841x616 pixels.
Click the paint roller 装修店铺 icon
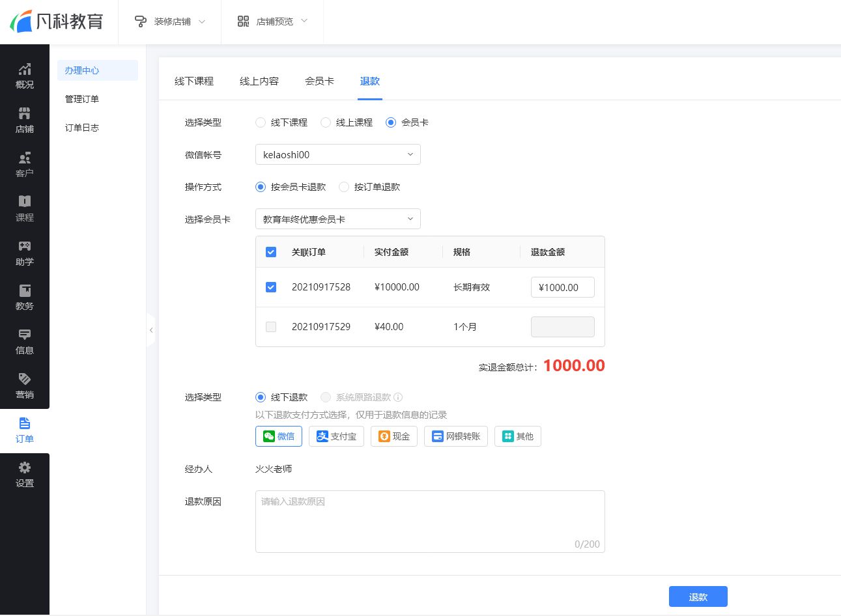point(140,21)
